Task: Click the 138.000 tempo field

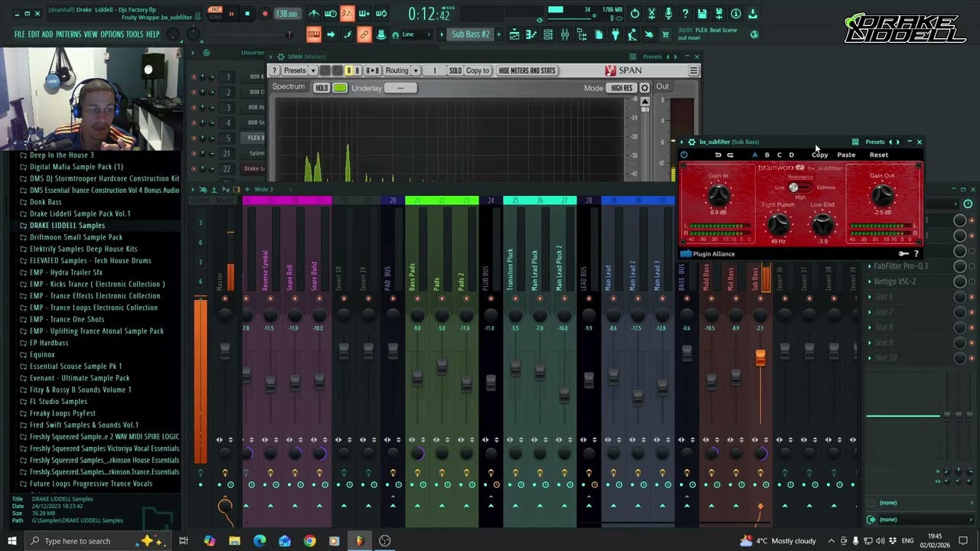Action: tap(286, 14)
